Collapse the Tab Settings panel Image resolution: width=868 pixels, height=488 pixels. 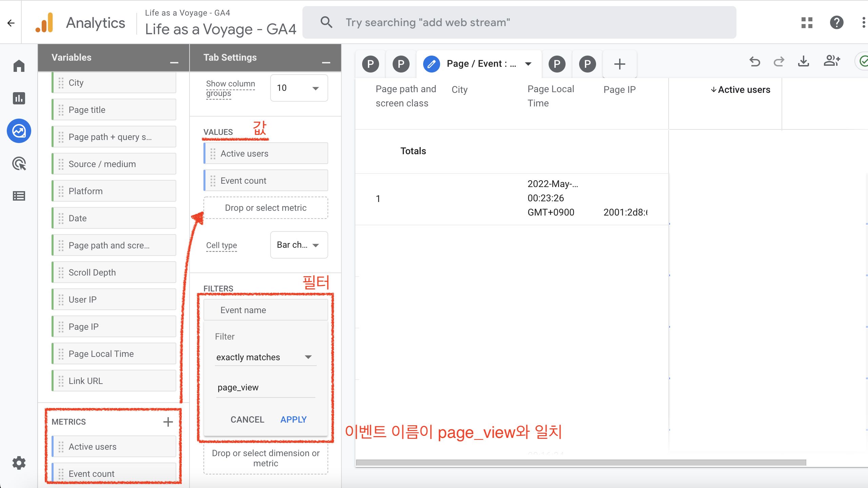[326, 62]
